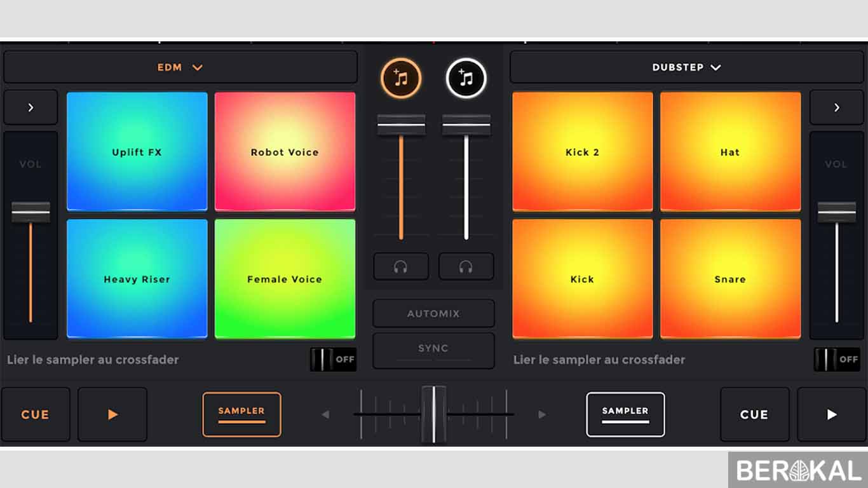Expand the left panel chevron arrow
This screenshot has height=488, width=868.
tap(31, 107)
